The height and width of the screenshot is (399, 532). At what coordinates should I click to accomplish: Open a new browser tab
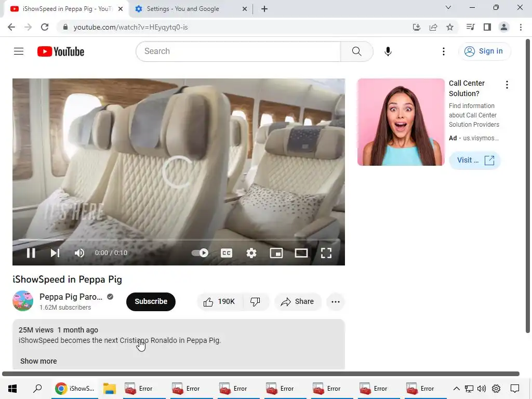pos(264,9)
